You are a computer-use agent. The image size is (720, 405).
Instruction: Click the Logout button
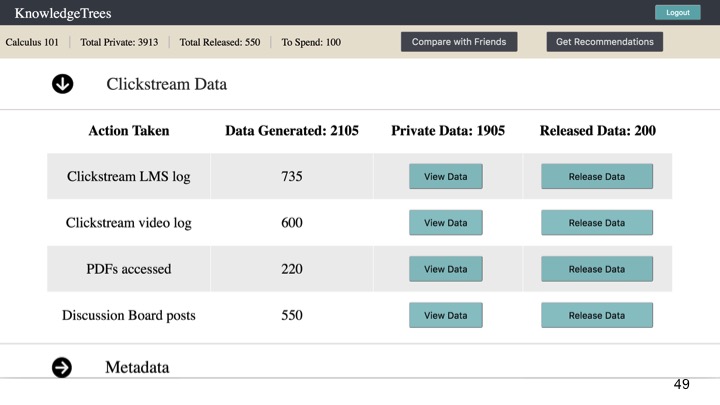[677, 12]
